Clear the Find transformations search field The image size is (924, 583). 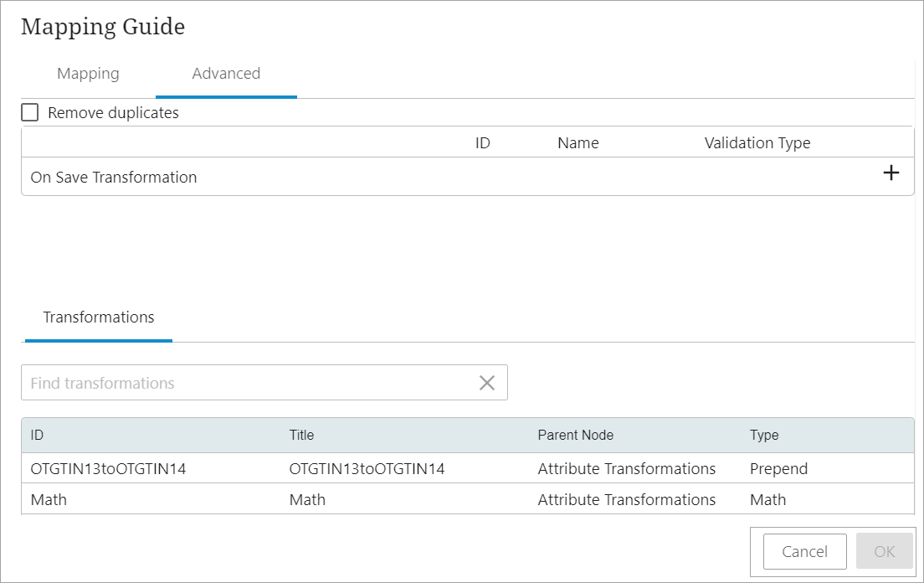486,383
